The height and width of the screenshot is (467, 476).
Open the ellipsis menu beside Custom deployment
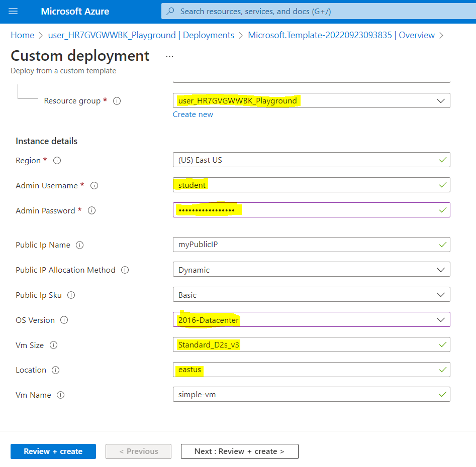(x=169, y=56)
